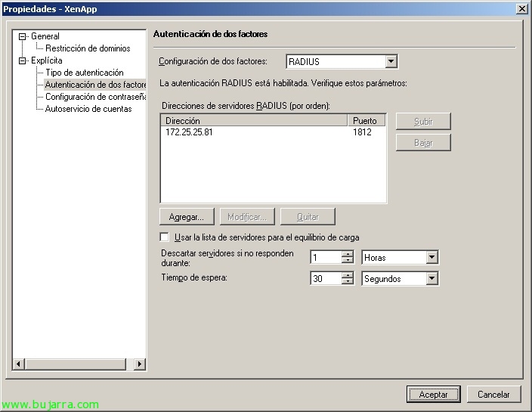Click the Aceptar button
This screenshot has height=412, width=532.
point(433,395)
